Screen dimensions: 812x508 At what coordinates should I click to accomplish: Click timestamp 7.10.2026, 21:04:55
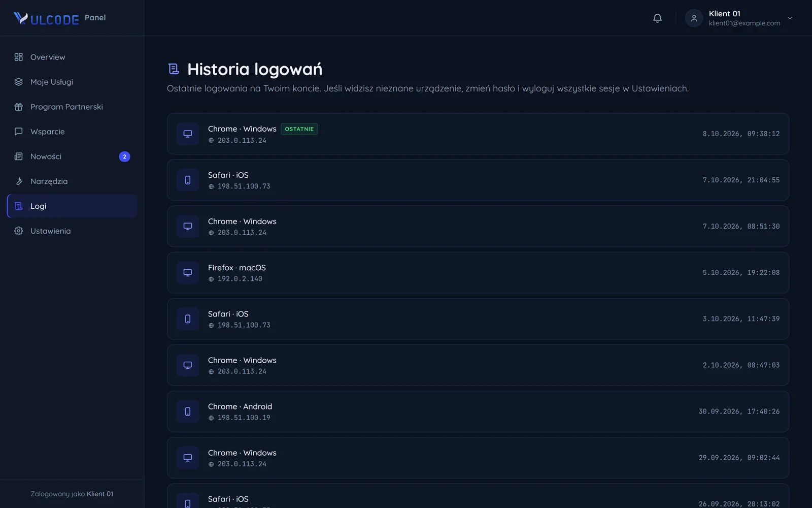pyautogui.click(x=741, y=180)
